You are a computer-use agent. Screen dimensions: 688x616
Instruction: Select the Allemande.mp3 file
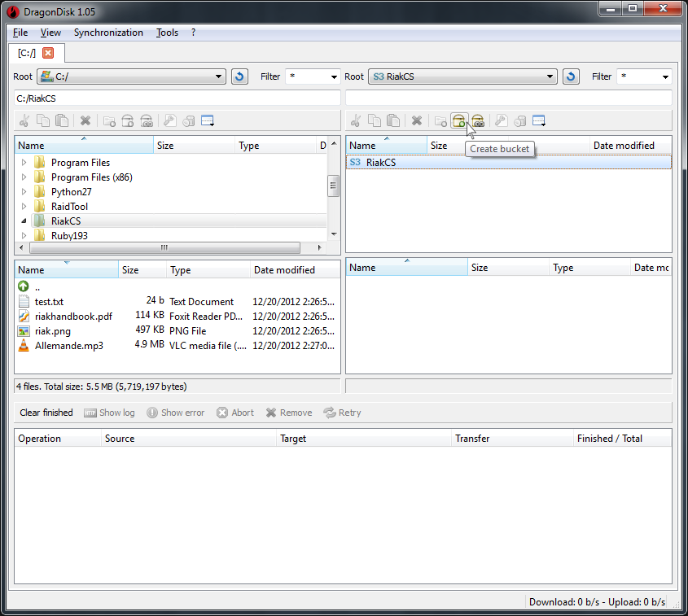(x=68, y=345)
